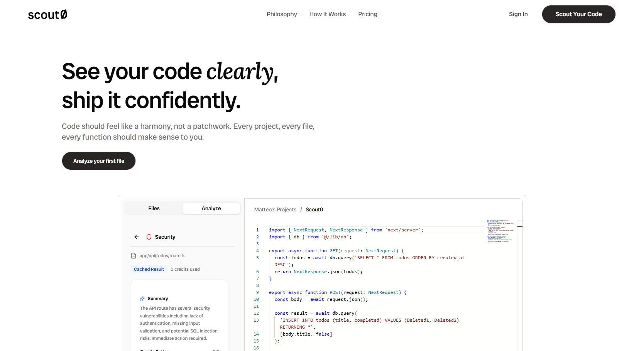Click the Scout Your Code button
Screen dimensions: 644x351
pos(578,14)
